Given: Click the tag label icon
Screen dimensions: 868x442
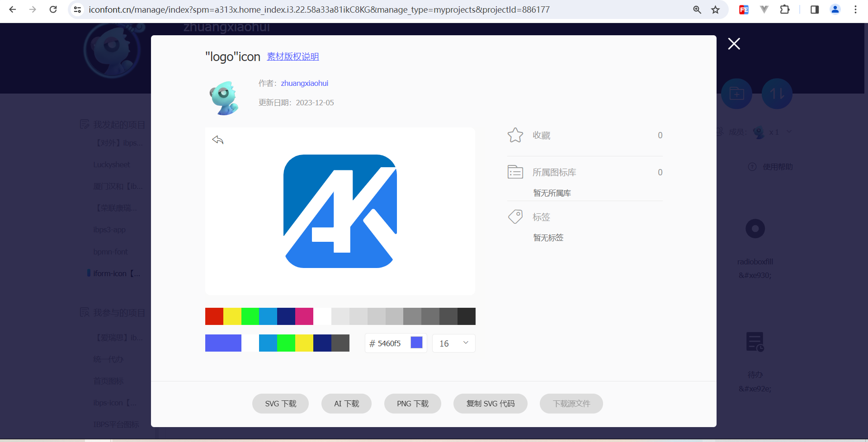Looking at the screenshot, I should coord(515,217).
